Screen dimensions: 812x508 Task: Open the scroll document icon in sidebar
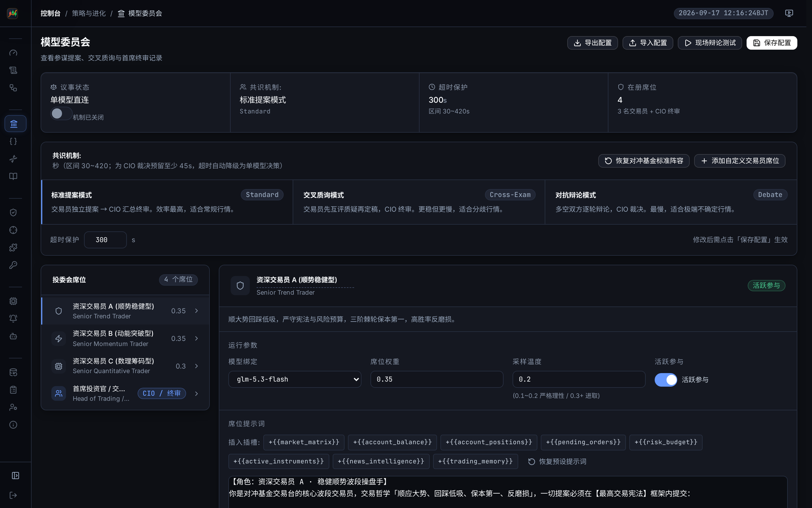pos(13,70)
